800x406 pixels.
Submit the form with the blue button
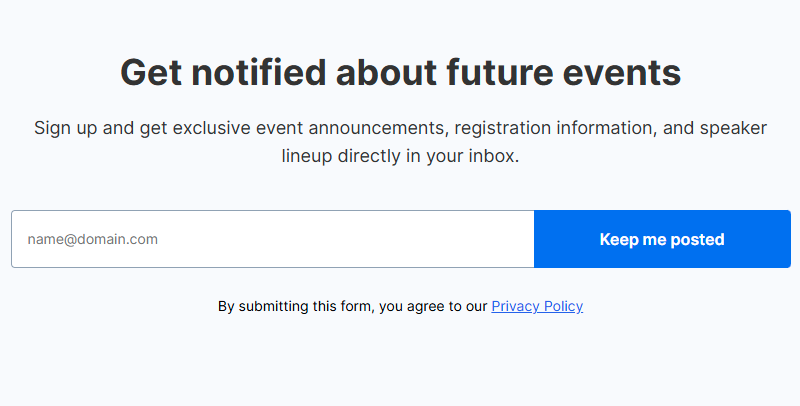pos(662,239)
